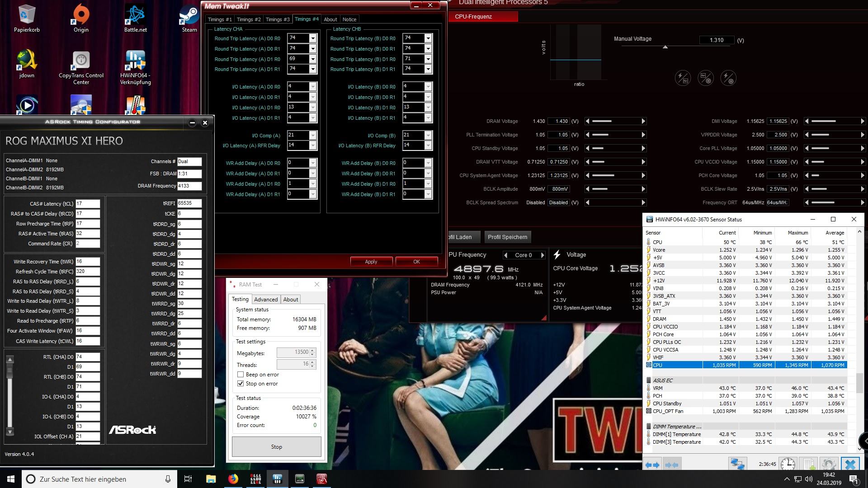Click the HWiNFO expand columns arrows icon
Image resolution: width=868 pixels, height=488 pixels.
coord(652,465)
